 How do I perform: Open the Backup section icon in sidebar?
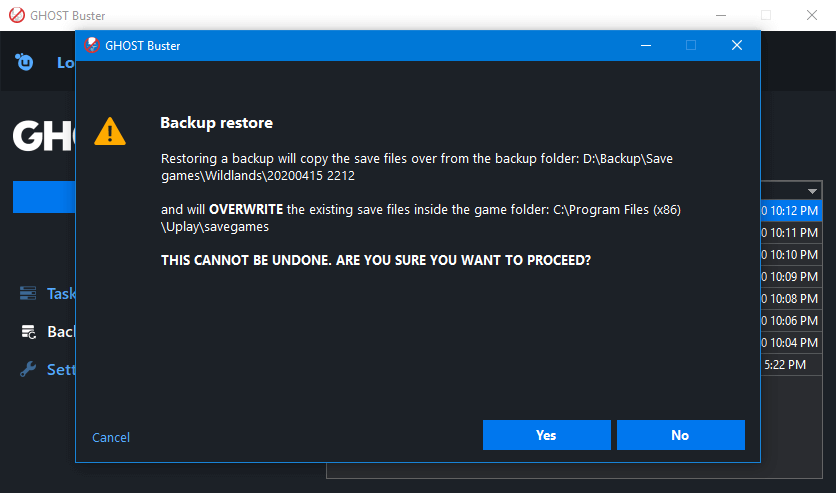click(x=28, y=332)
